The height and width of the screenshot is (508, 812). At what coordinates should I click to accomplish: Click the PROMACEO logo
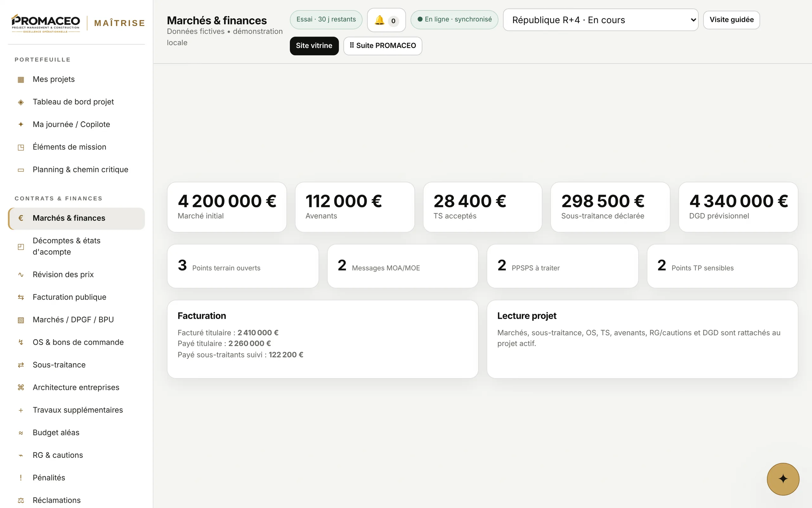point(46,23)
